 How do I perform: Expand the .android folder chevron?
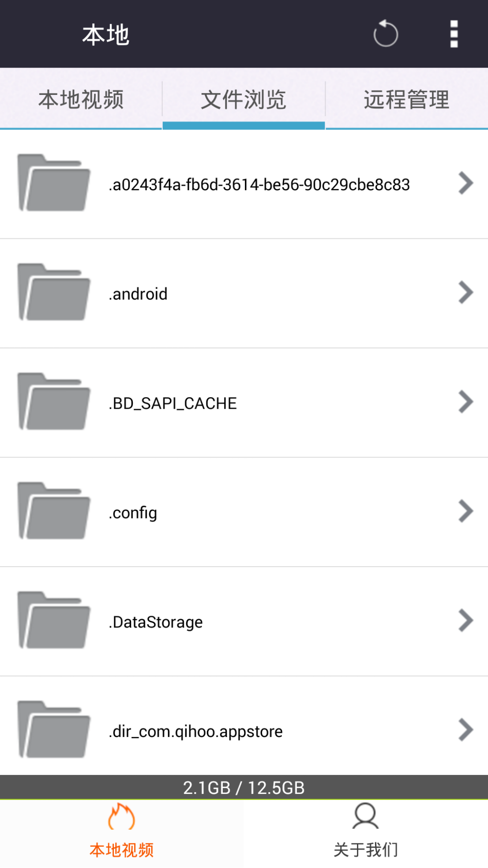click(x=465, y=293)
